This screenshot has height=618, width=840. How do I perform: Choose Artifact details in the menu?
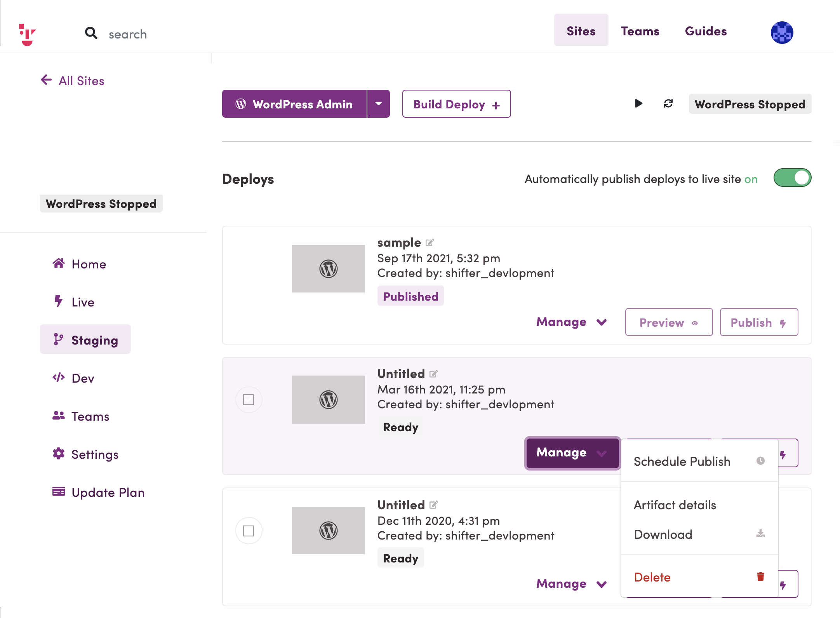pyautogui.click(x=699, y=505)
